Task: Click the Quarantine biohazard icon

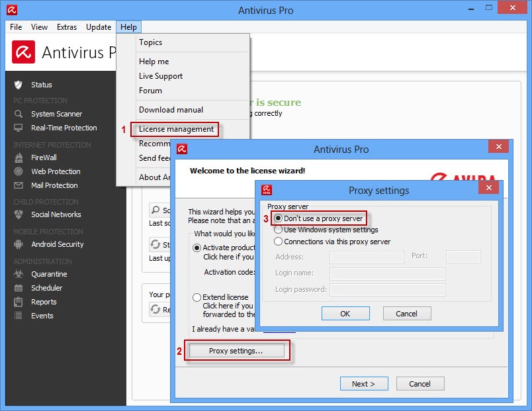Action: click(x=19, y=274)
